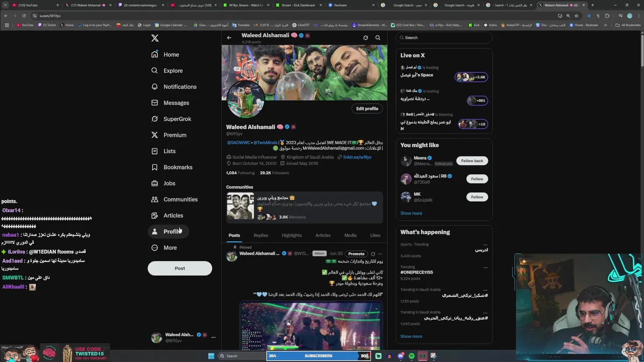The image size is (644, 362).
Task: Open the Premium page
Action: 169,135
